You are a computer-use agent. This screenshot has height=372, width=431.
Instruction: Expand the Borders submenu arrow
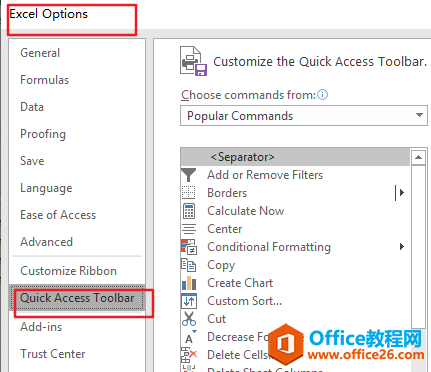click(401, 193)
